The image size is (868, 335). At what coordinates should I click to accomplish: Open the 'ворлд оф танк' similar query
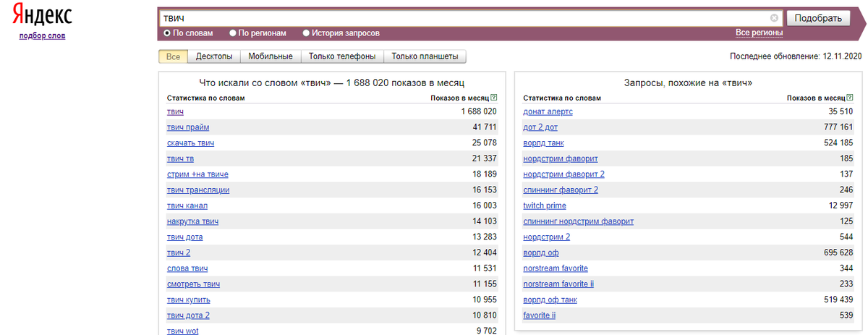pyautogui.click(x=550, y=300)
